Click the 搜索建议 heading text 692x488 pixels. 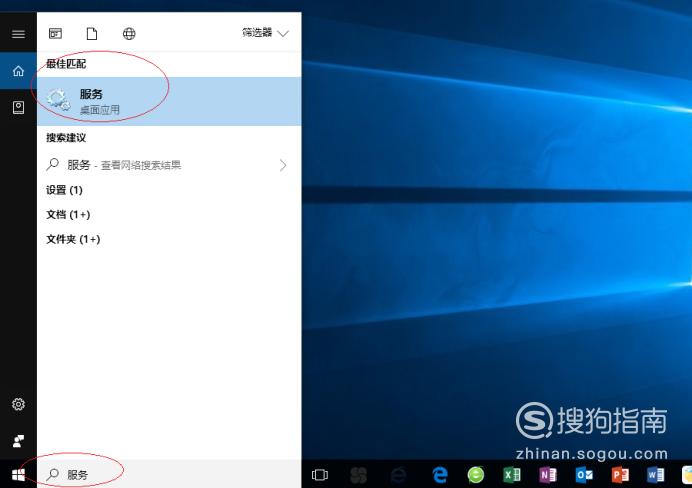tap(66, 138)
